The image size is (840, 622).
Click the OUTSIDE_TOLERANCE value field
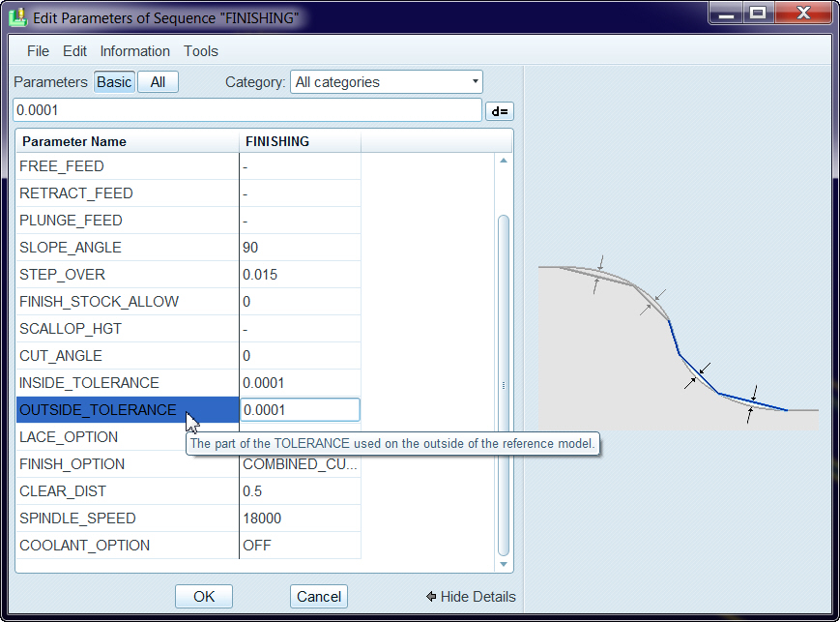[x=300, y=410]
